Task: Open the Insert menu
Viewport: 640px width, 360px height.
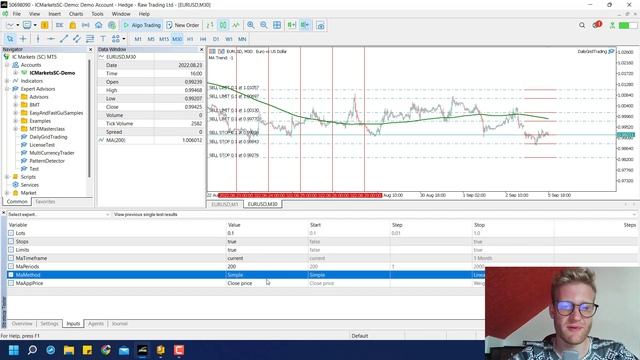Action: 54,14
